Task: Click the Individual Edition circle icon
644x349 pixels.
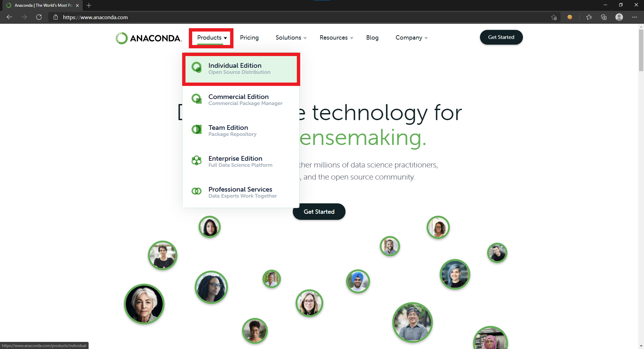Action: [x=197, y=67]
